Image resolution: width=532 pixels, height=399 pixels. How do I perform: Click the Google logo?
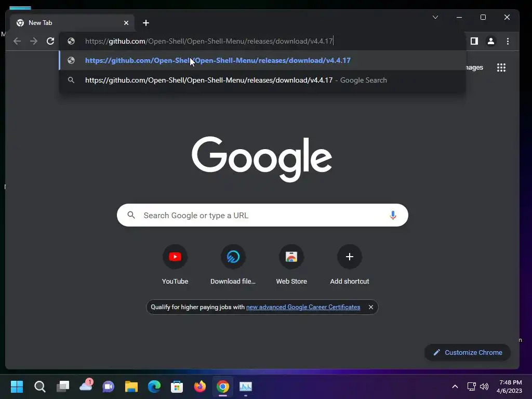click(262, 159)
